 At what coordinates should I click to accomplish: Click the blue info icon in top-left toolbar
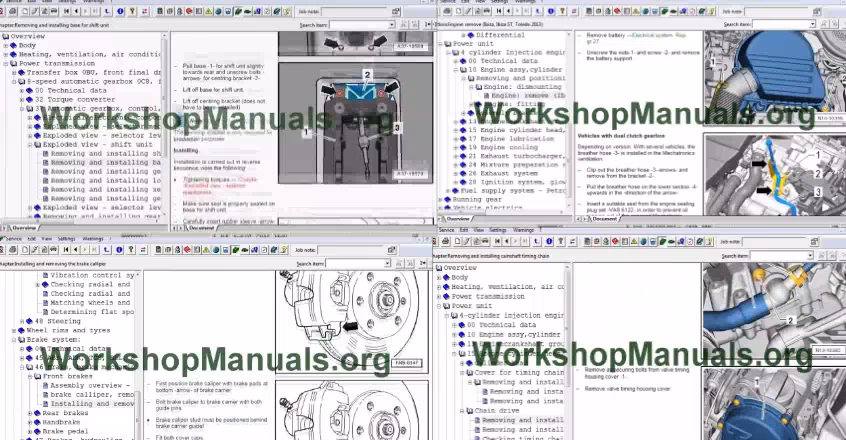click(x=120, y=11)
